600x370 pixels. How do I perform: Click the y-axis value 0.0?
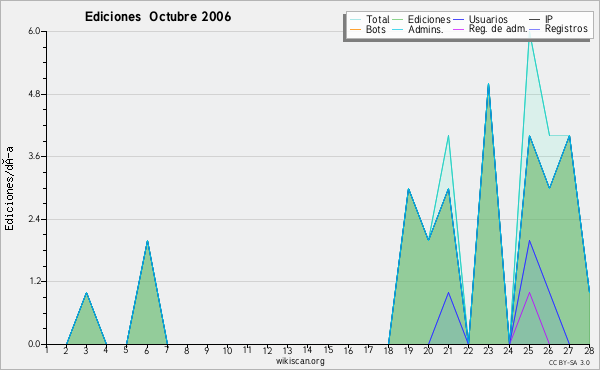pos(34,344)
